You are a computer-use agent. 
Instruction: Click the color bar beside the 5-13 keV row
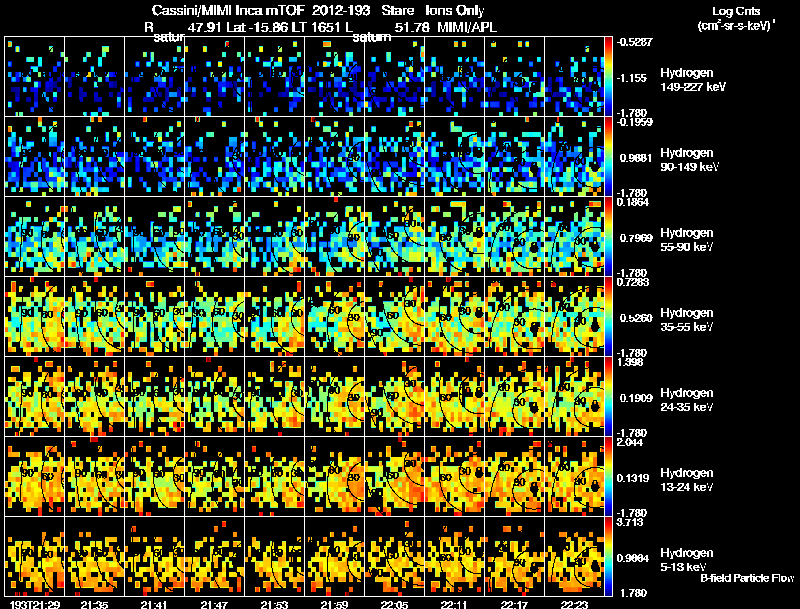coord(608,557)
